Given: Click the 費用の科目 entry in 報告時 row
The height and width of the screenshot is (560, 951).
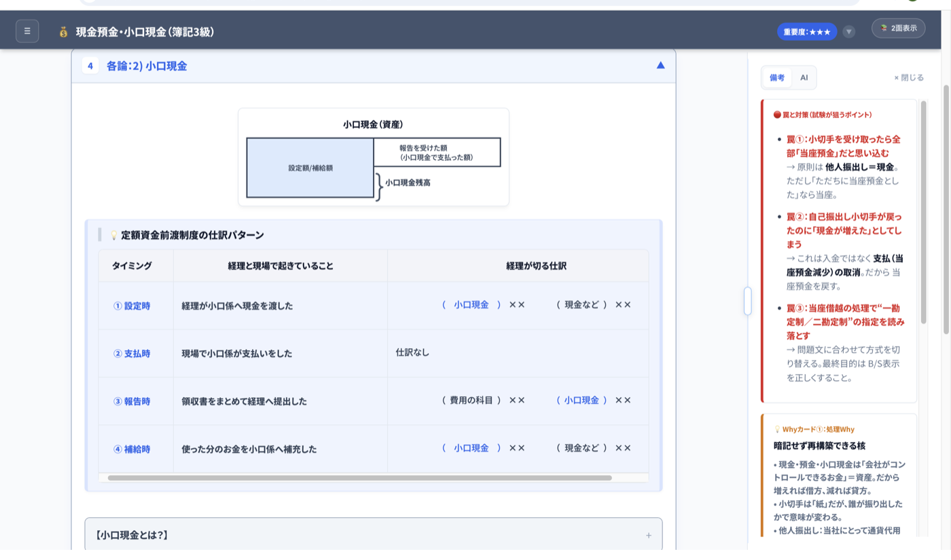Looking at the screenshot, I should pyautogui.click(x=471, y=400).
